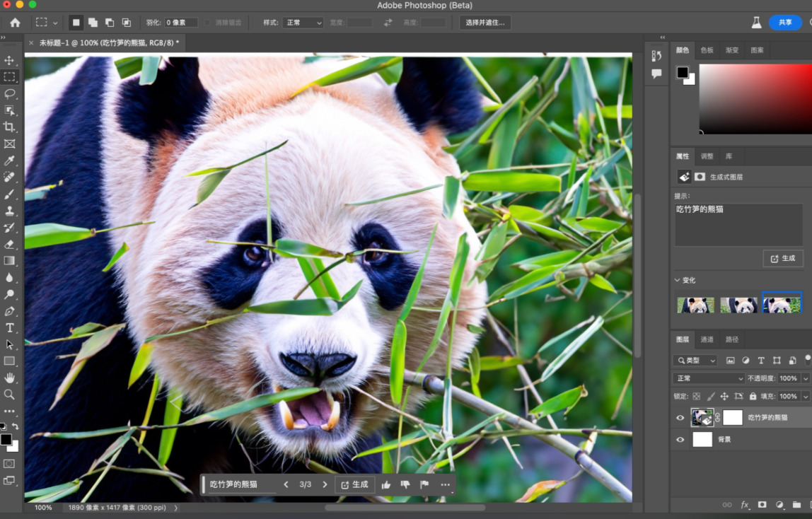Toggle visibility of the 背景 layer
The width and height of the screenshot is (812, 519).
[x=680, y=439]
